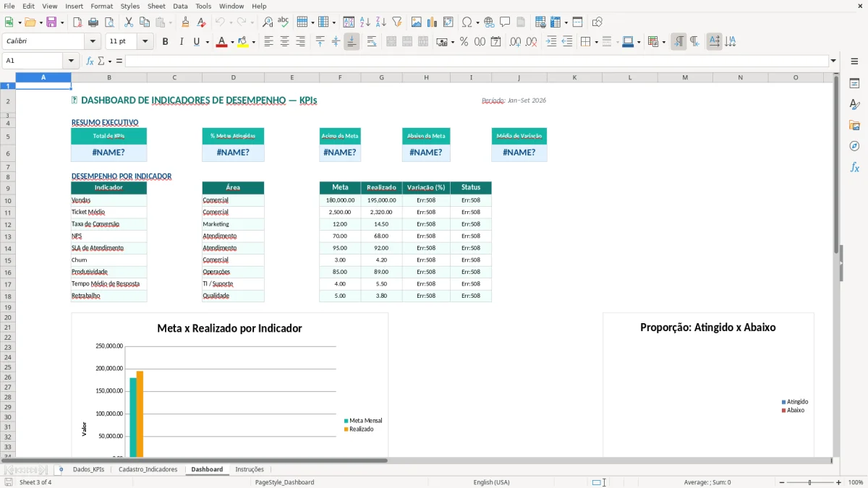Switch to the Dados_KPIs sheet tab
This screenshot has width=868, height=488.
pyautogui.click(x=88, y=470)
